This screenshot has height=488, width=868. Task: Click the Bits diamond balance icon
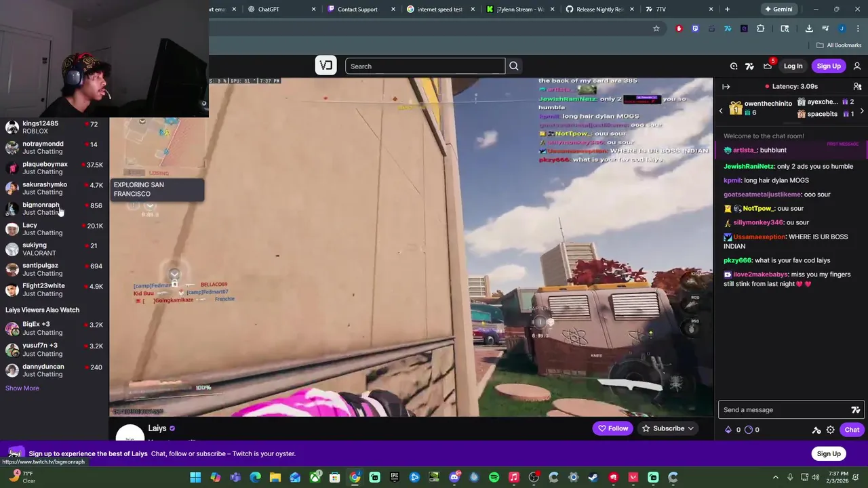[x=728, y=430]
